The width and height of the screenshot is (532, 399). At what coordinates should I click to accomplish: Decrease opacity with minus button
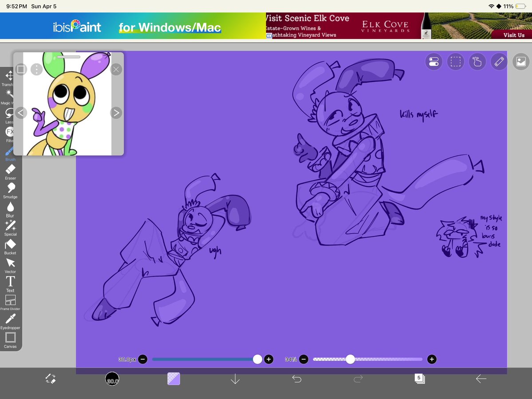[x=303, y=359]
